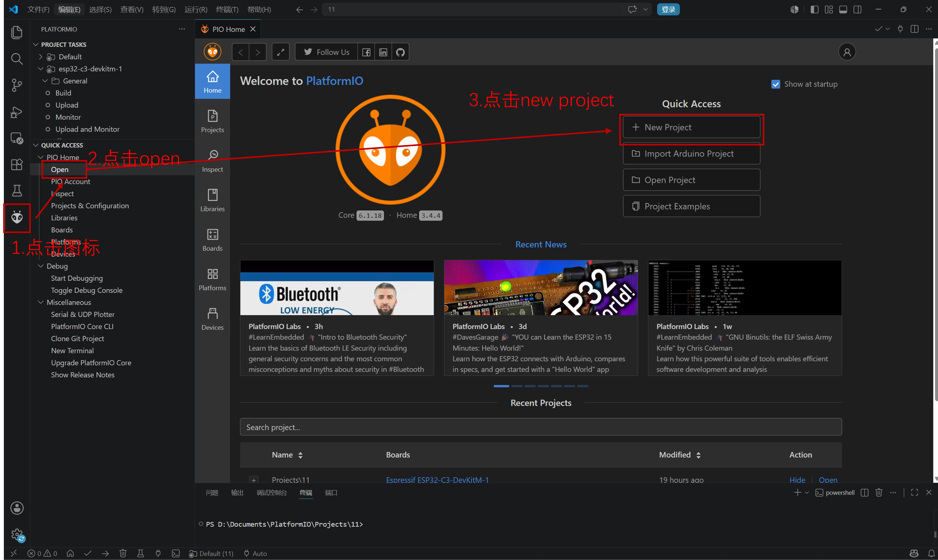Open the Testing flask view in activity bar
The width and height of the screenshot is (938, 560).
(17, 191)
